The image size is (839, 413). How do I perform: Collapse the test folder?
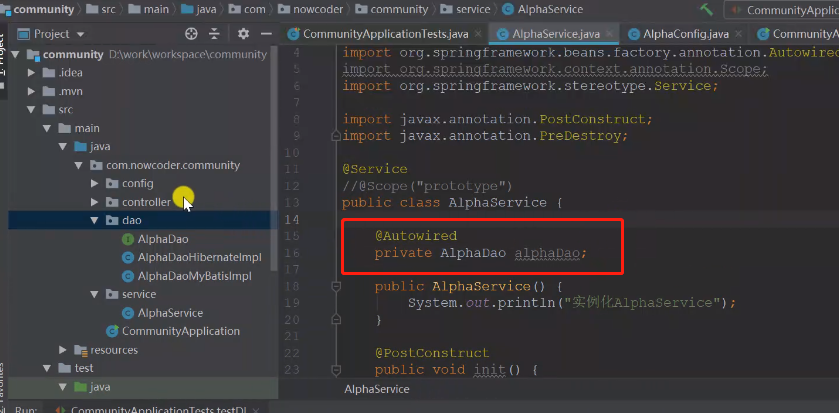pos(47,368)
